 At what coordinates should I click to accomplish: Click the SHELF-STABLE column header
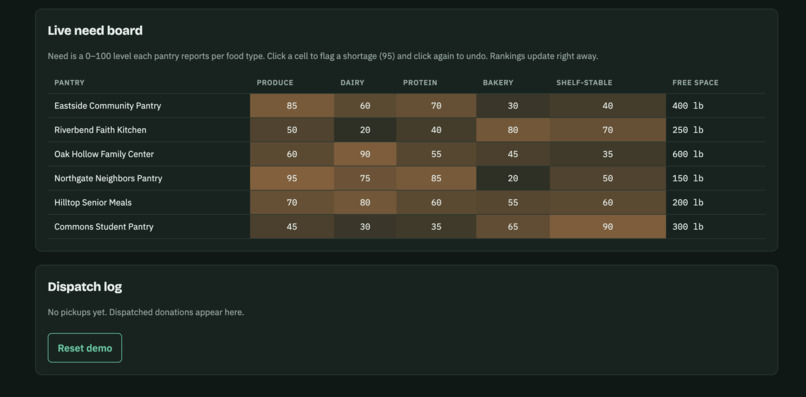coord(584,83)
